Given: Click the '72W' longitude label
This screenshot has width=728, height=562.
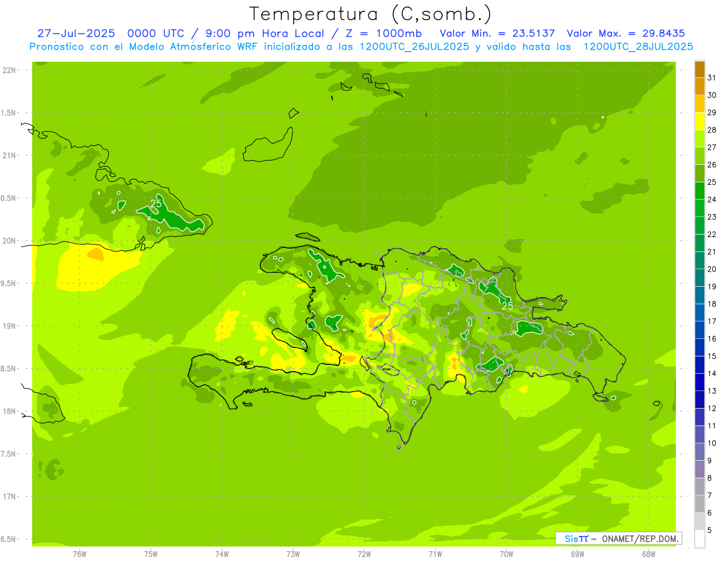Looking at the screenshot, I should [364, 554].
